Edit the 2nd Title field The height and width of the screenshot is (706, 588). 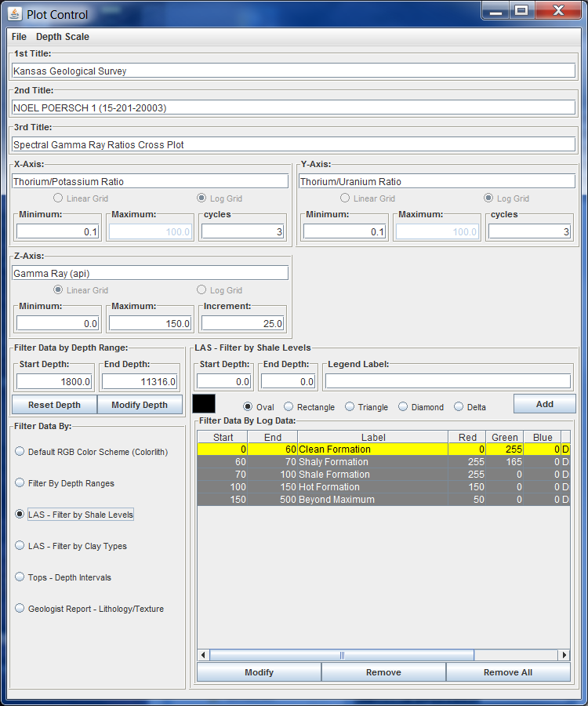coord(293,107)
